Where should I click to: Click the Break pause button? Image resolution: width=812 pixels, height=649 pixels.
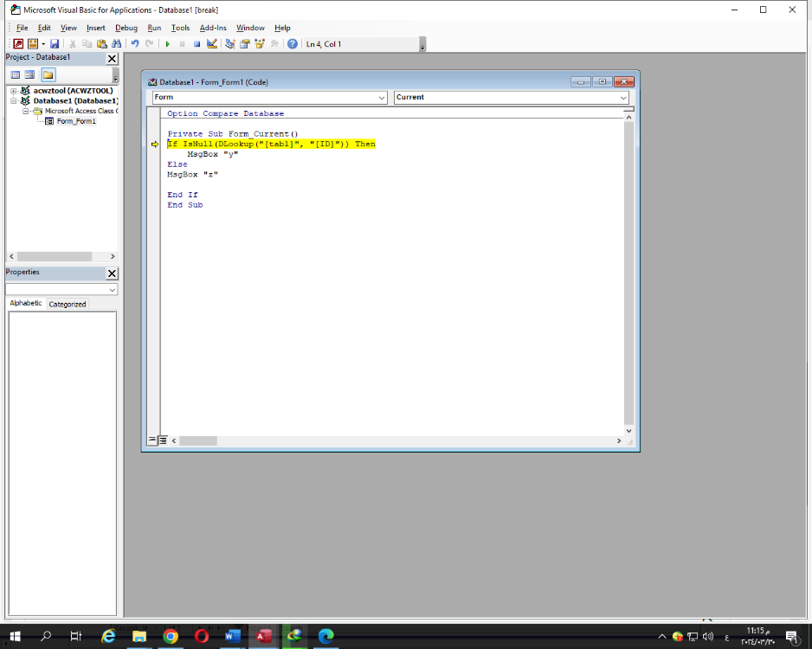183,44
